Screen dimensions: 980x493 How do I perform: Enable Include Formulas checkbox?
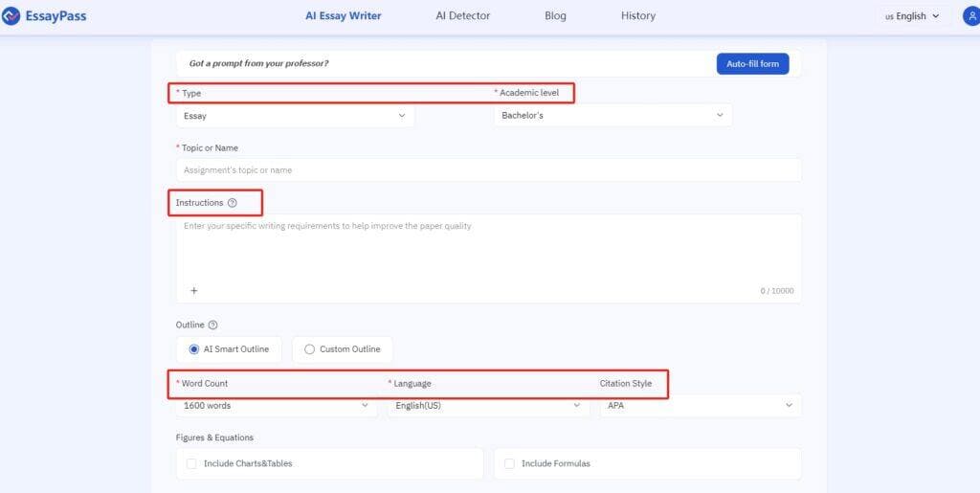pos(509,463)
